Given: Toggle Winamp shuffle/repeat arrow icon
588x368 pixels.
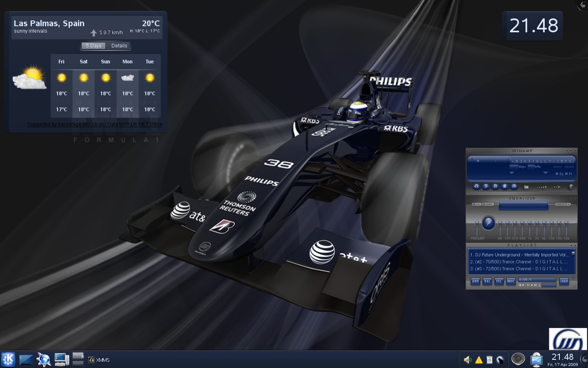Looking at the screenshot, I should [557, 187].
